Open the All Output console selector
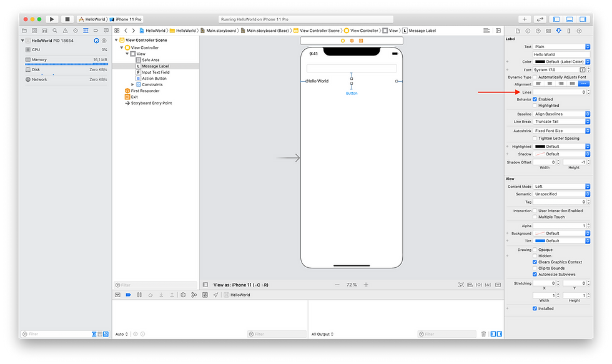This screenshot has width=612, height=364. (322, 334)
